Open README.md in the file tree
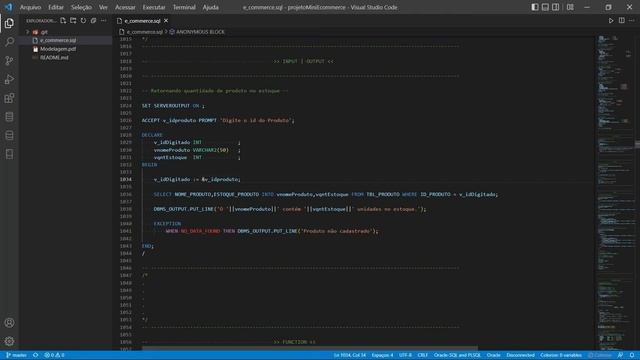This screenshot has height=360, width=640. click(54, 58)
